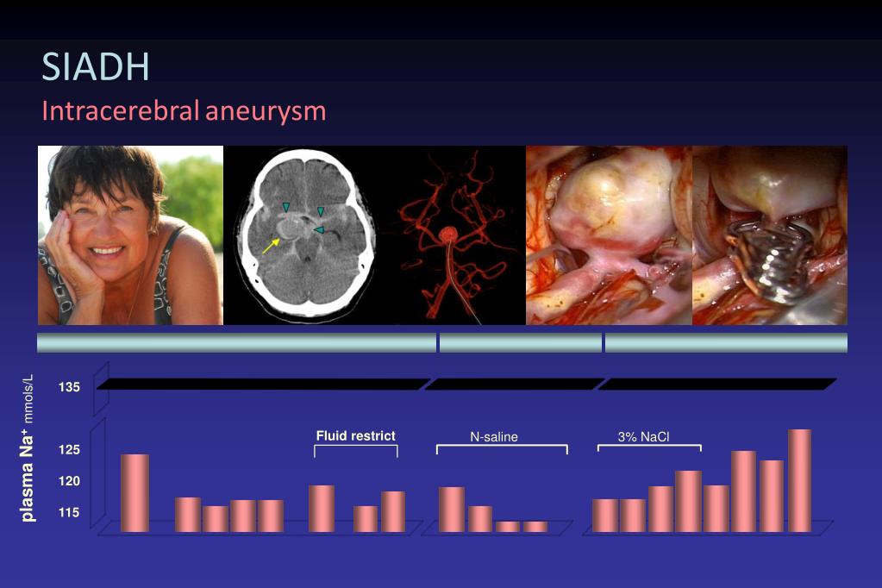Screen dimensions: 882x588
Task: Select the tallest final bar of chart
Action: coord(799,480)
